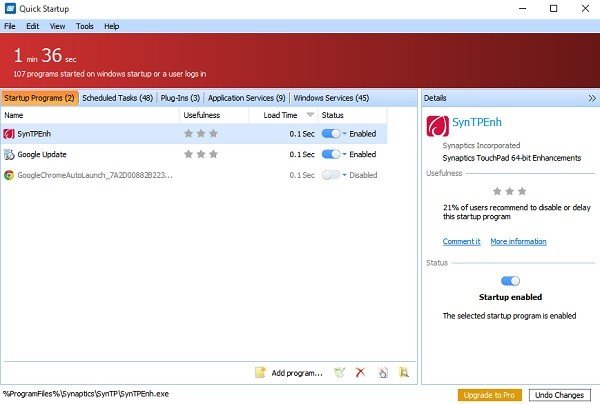The width and height of the screenshot is (600, 404).
Task: Click the Load Time sort arrow
Action: click(x=310, y=115)
